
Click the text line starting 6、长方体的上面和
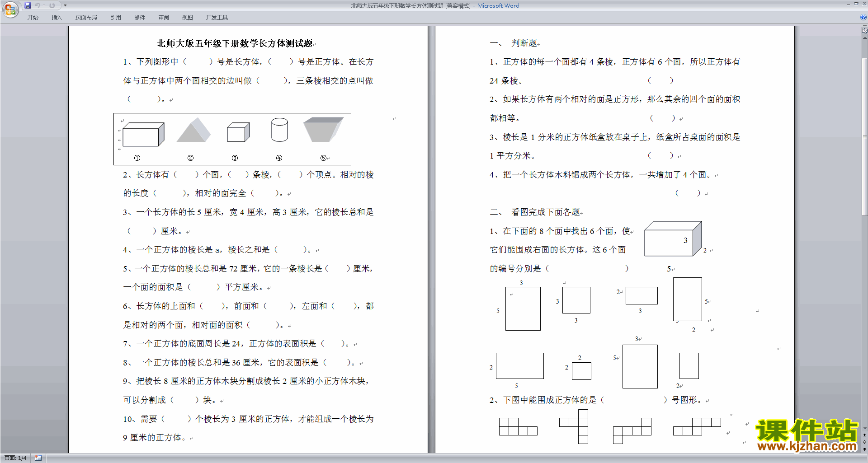(248, 306)
